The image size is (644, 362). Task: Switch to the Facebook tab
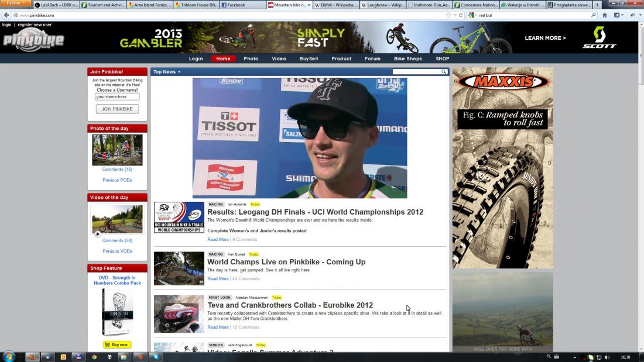(242, 5)
